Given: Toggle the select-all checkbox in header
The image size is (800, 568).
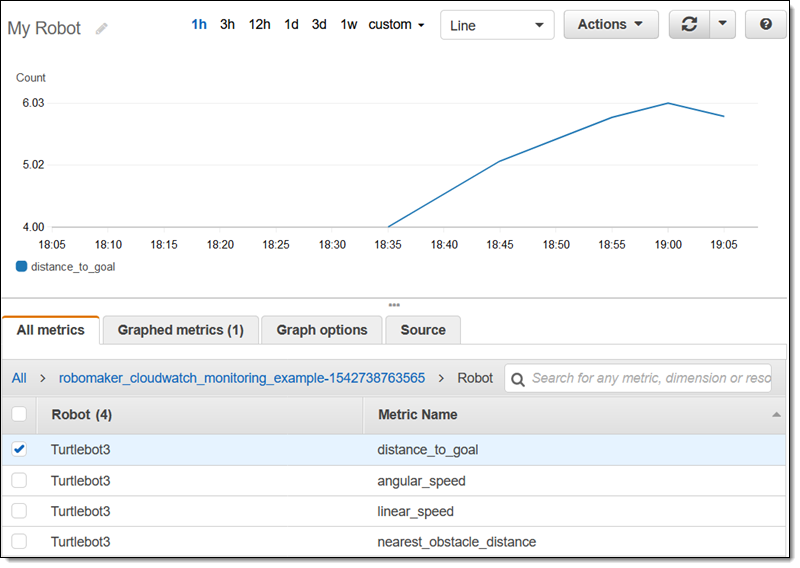Looking at the screenshot, I should tap(19, 414).
